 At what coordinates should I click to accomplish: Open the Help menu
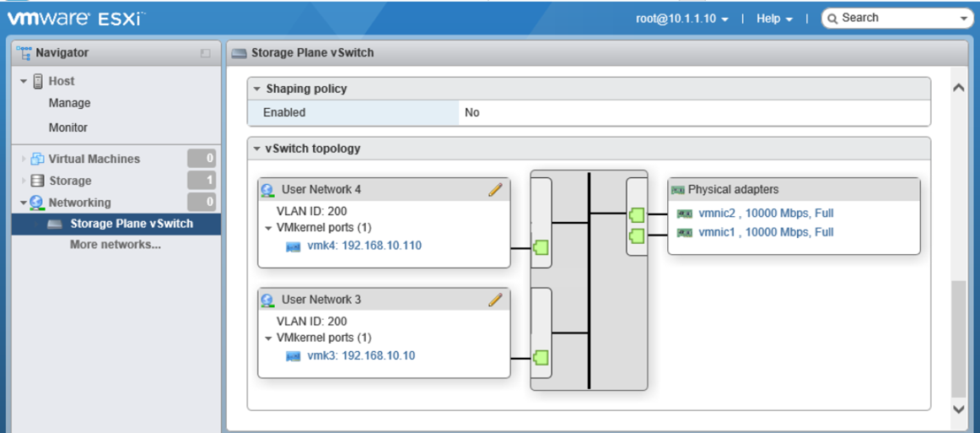[774, 19]
